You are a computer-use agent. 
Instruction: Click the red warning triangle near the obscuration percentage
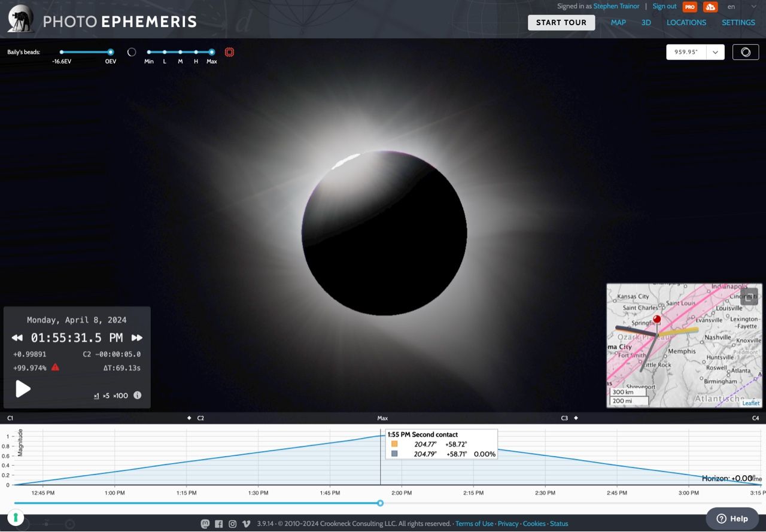55,367
